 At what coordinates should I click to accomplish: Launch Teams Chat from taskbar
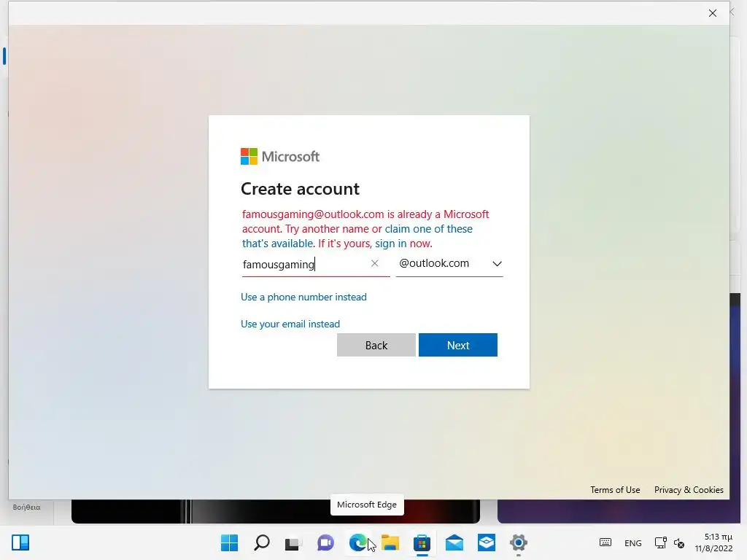coord(325,542)
